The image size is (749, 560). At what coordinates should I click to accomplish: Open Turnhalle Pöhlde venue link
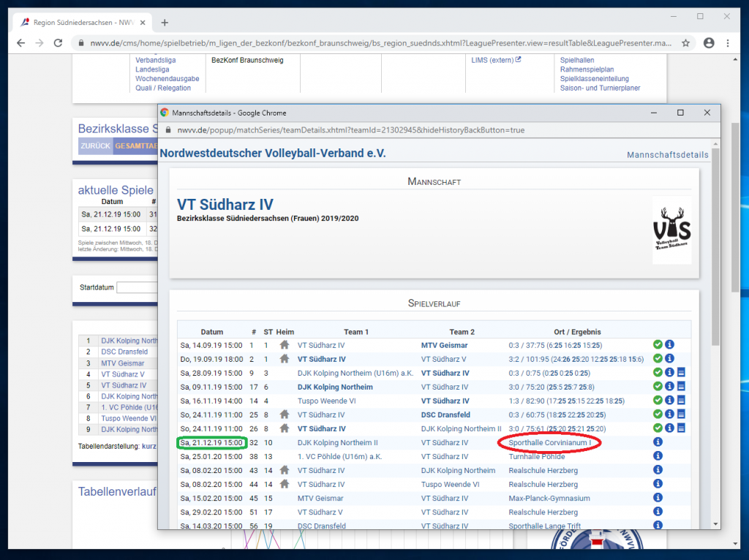click(x=536, y=456)
